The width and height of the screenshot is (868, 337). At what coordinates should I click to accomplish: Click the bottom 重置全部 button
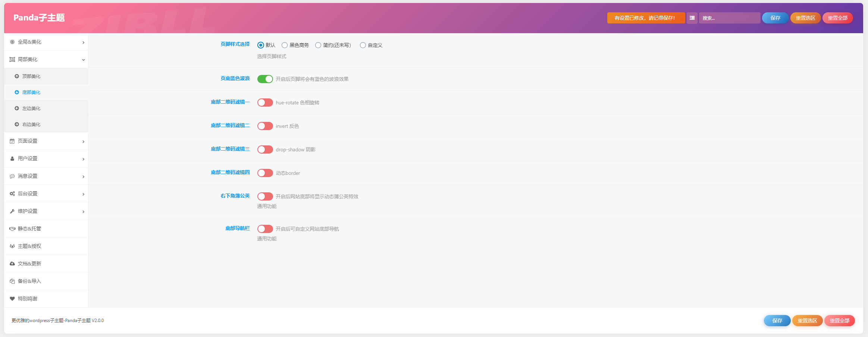839,321
